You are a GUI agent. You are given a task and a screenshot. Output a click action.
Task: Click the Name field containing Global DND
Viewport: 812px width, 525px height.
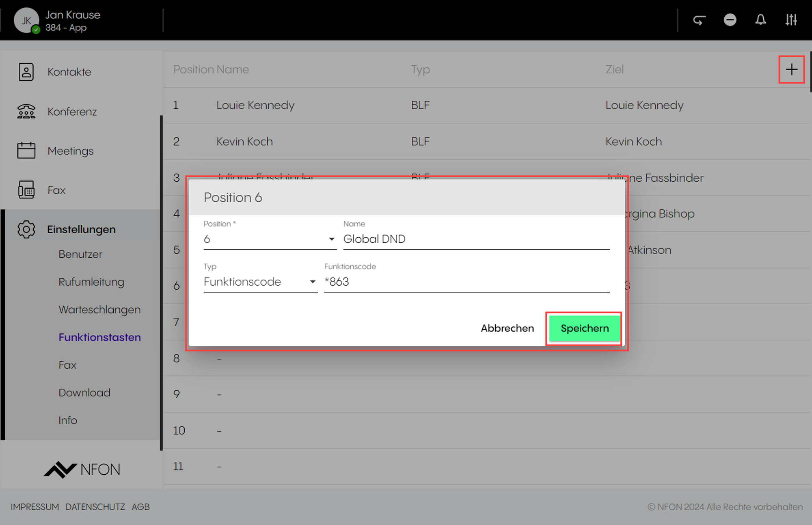click(x=476, y=239)
